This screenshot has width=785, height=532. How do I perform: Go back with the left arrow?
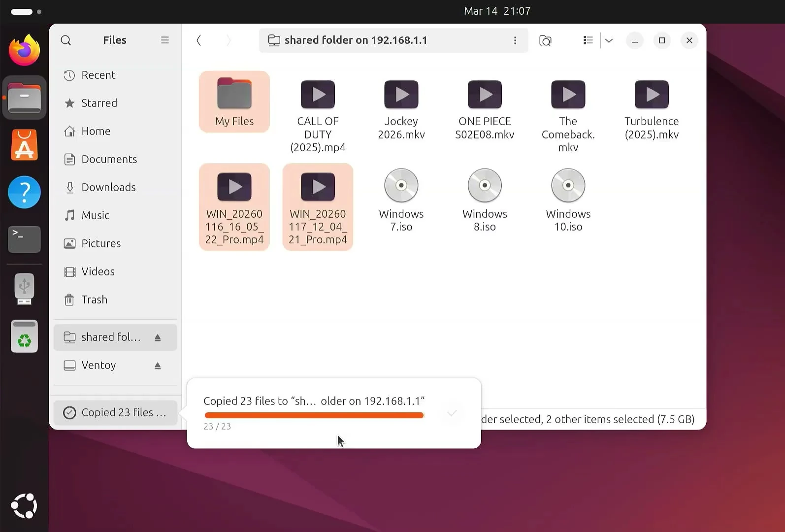click(199, 40)
